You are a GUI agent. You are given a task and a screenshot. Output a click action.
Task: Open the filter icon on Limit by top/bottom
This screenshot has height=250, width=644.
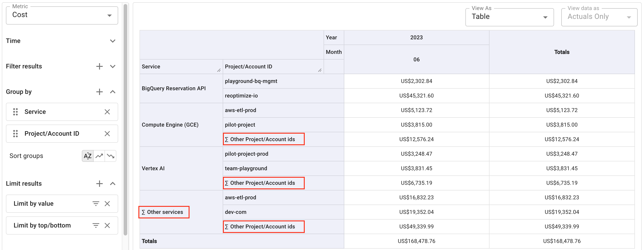pyautogui.click(x=96, y=225)
